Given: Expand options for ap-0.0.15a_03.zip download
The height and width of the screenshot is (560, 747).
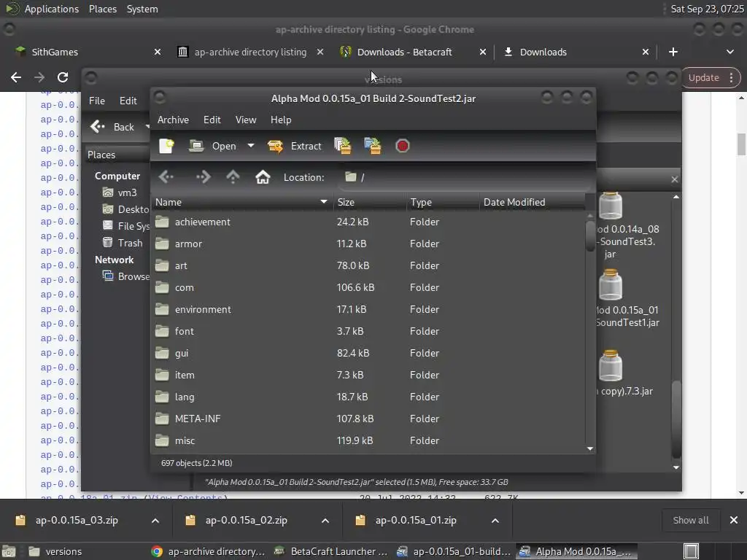Looking at the screenshot, I should (x=155, y=521).
